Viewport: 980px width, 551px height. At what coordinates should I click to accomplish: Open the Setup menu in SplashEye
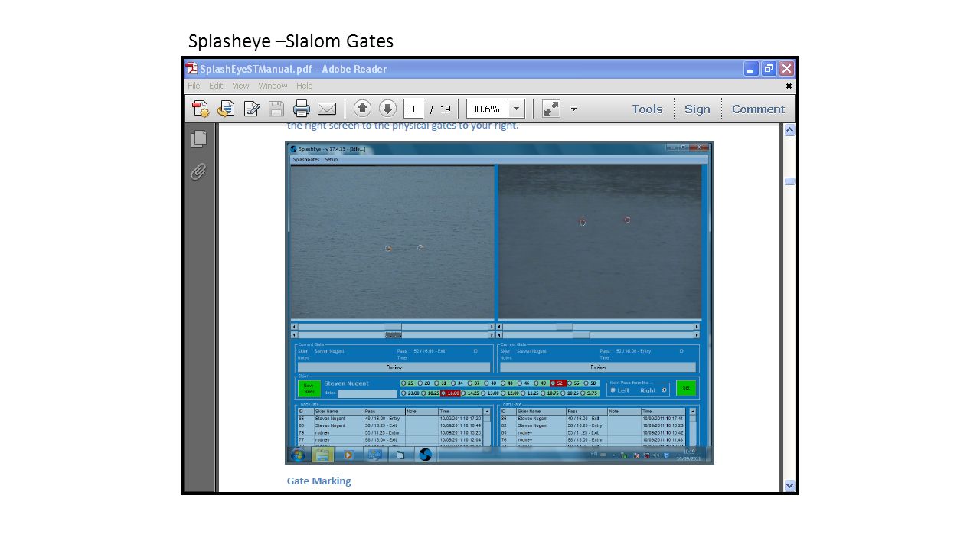pos(331,159)
